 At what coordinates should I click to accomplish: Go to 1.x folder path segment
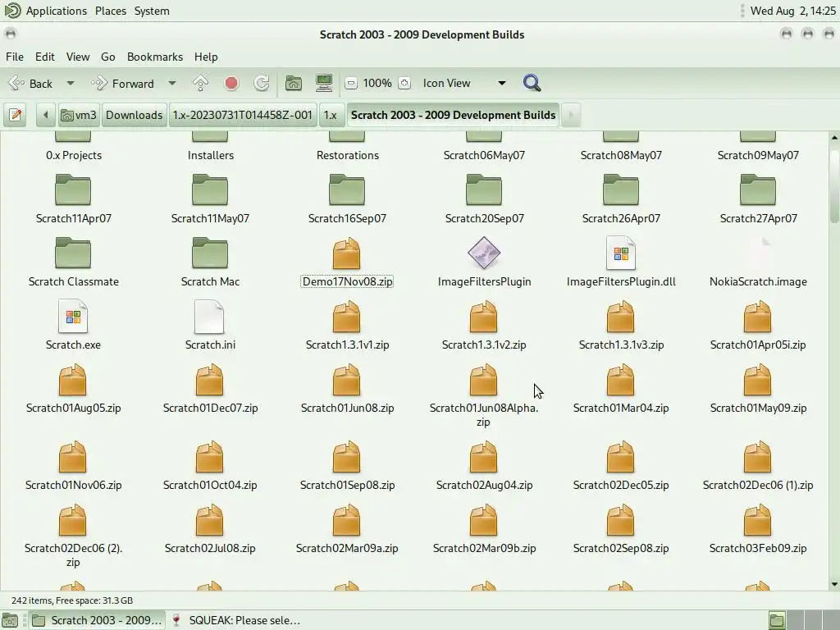331,115
